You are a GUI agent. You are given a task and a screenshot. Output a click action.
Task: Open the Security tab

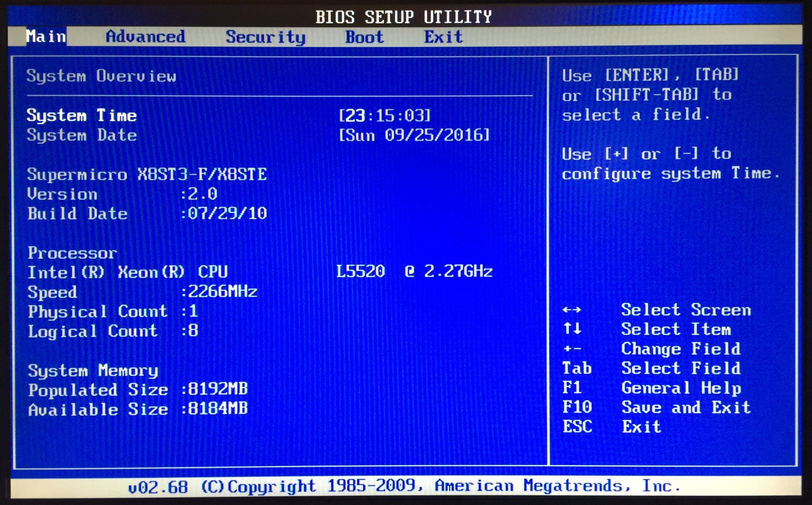tap(266, 37)
